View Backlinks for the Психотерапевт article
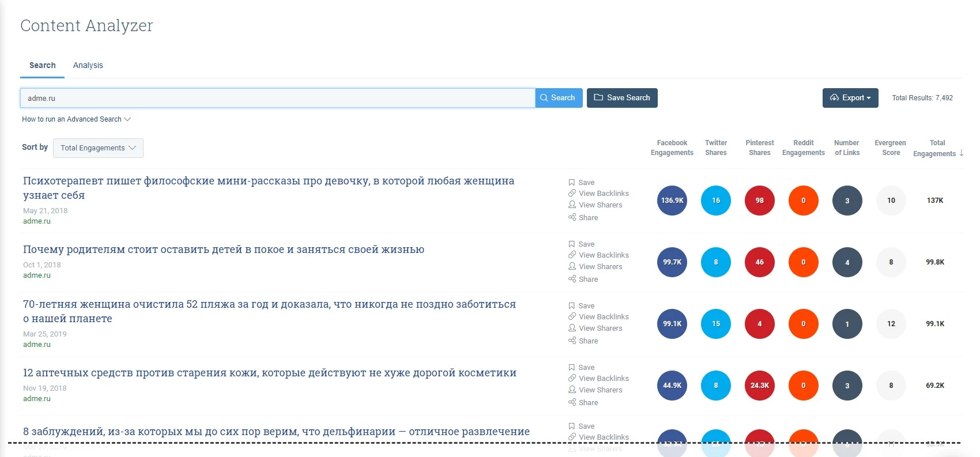 point(598,194)
